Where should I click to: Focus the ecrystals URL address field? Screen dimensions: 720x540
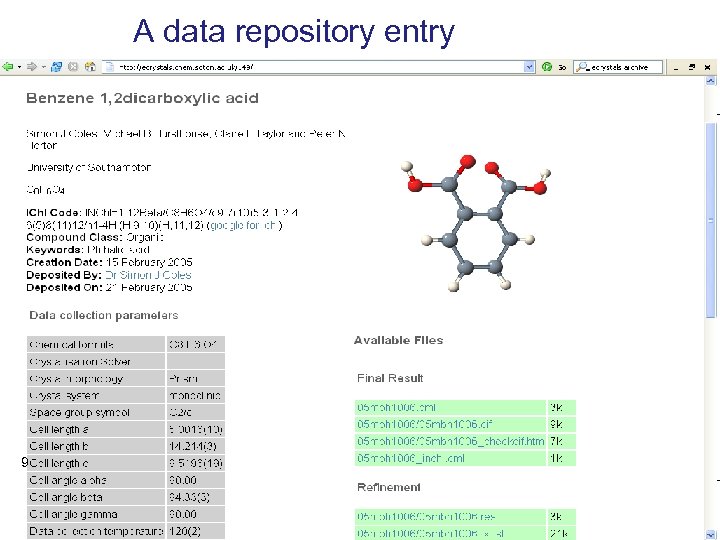coord(319,67)
